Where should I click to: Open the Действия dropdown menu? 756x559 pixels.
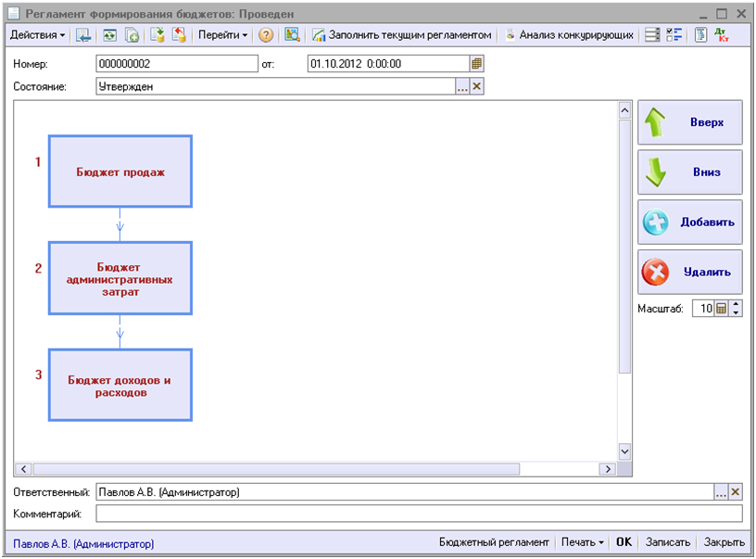pos(37,35)
